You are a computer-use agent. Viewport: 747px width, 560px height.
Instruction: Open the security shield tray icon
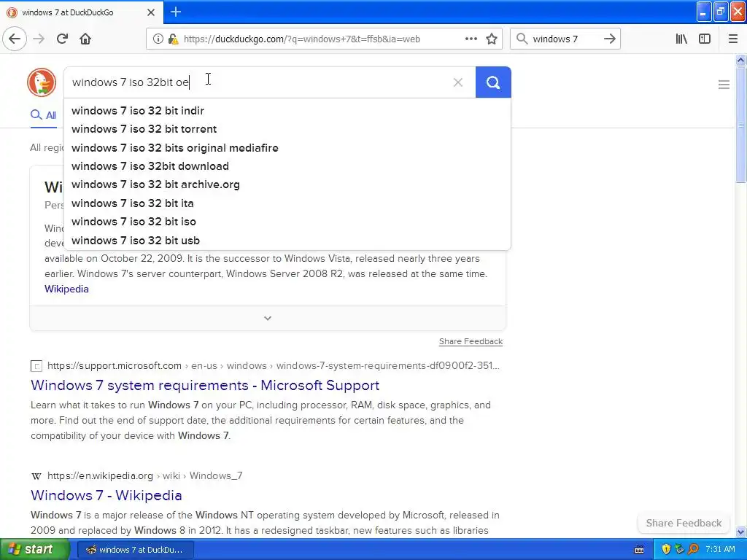coord(666,550)
